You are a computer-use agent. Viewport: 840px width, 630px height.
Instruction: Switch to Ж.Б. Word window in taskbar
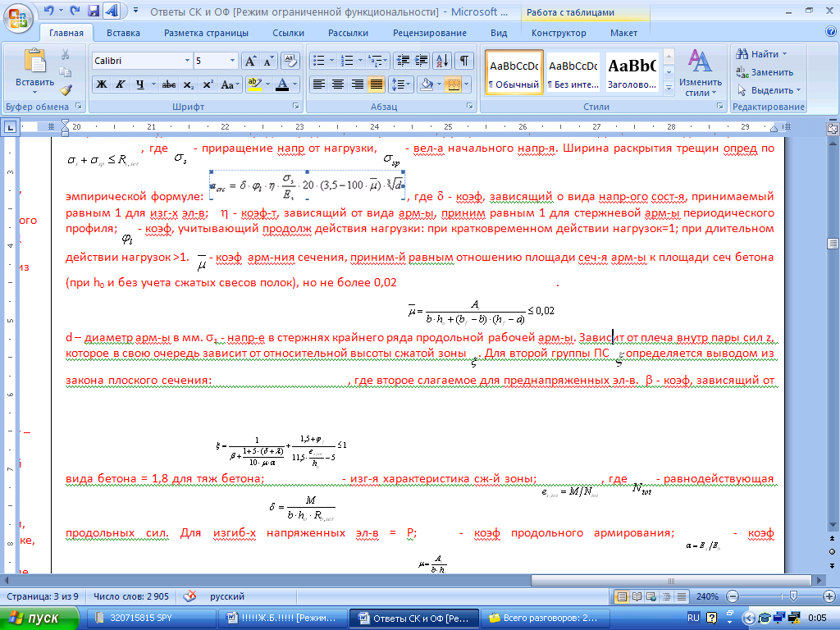coord(282,619)
